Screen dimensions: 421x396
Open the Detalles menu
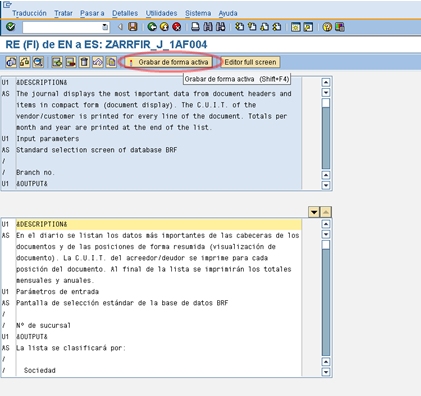pyautogui.click(x=125, y=13)
